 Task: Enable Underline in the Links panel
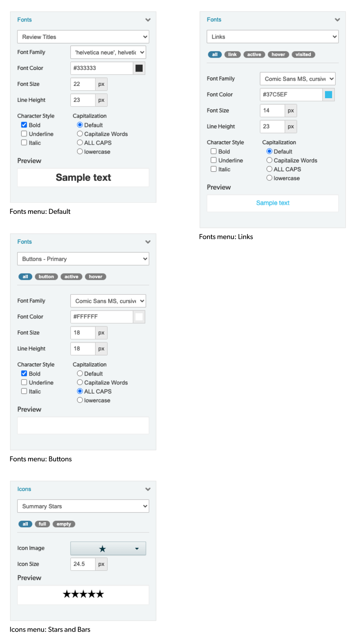click(x=214, y=160)
